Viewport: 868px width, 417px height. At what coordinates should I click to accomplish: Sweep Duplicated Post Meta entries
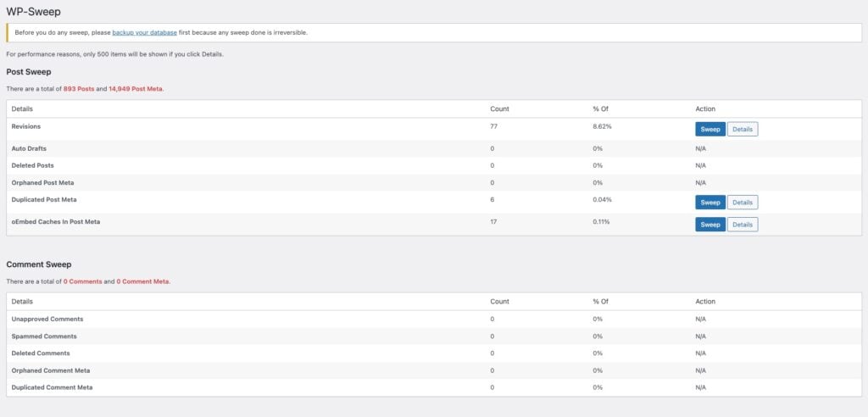[x=710, y=203]
